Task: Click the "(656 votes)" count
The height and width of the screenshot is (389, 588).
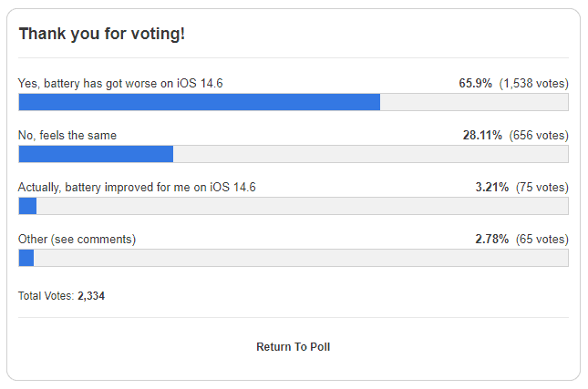Action: pos(539,135)
